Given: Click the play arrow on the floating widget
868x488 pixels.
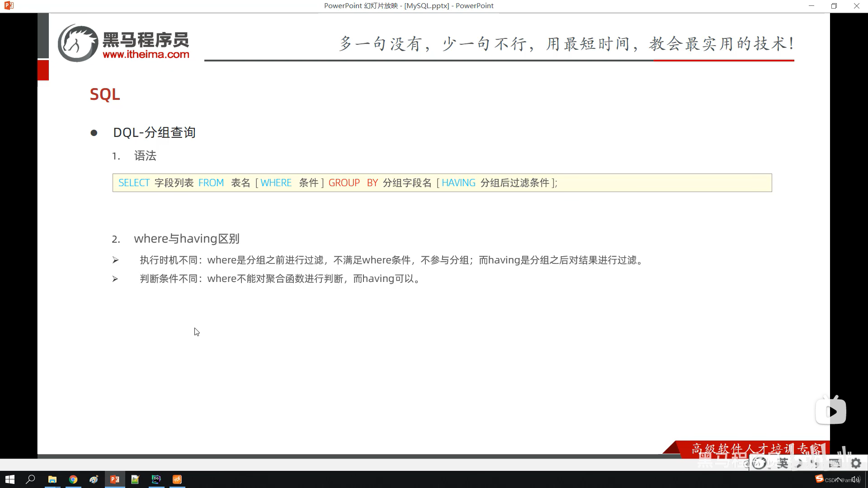Looking at the screenshot, I should (x=833, y=412).
